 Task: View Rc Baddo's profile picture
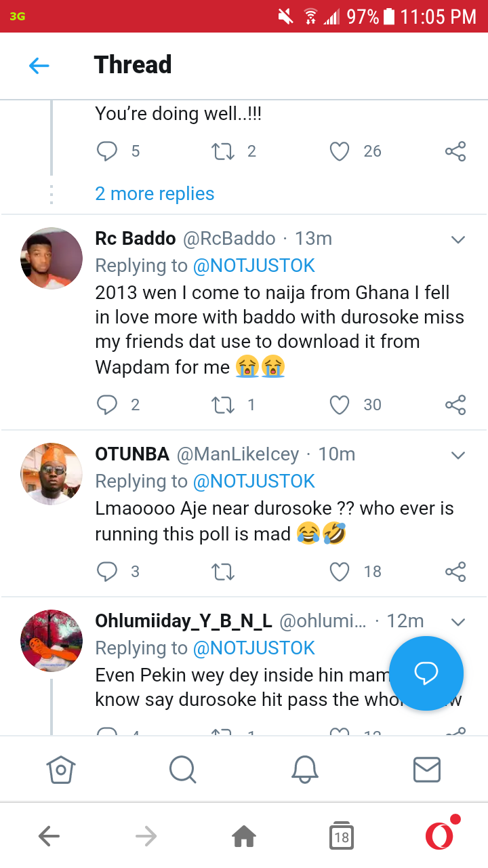click(x=52, y=258)
